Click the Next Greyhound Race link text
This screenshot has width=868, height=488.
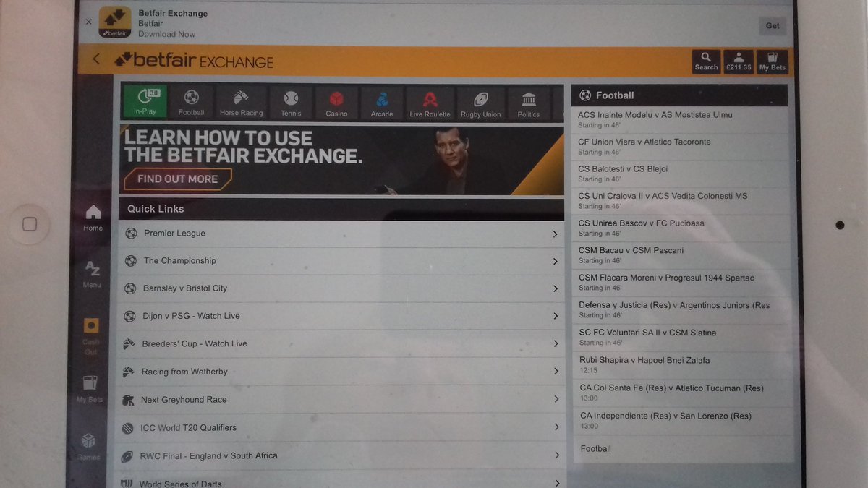click(184, 400)
